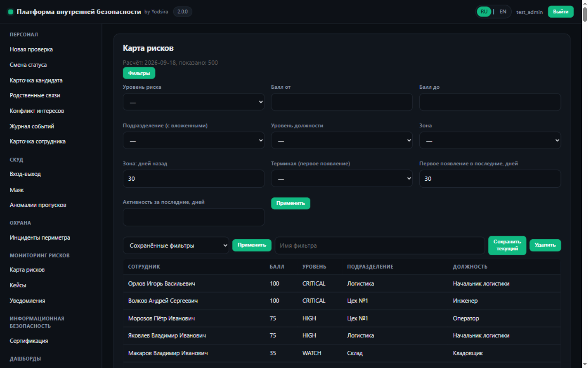Toggle the Фильтры panel button
This screenshot has height=368, width=588.
139,73
